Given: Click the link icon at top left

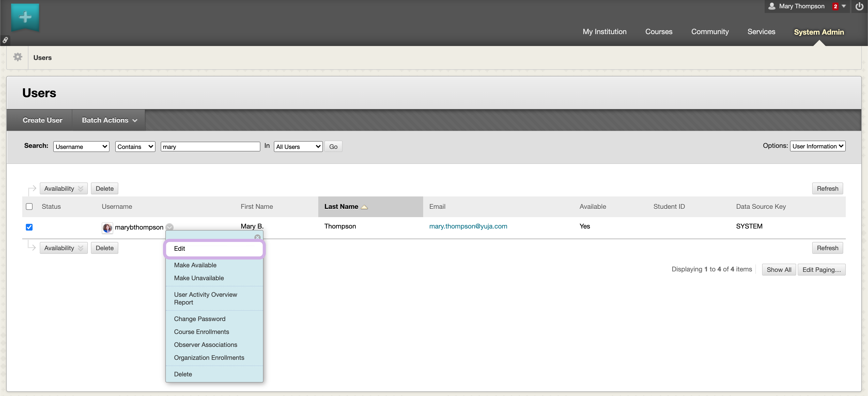Looking at the screenshot, I should [x=5, y=40].
